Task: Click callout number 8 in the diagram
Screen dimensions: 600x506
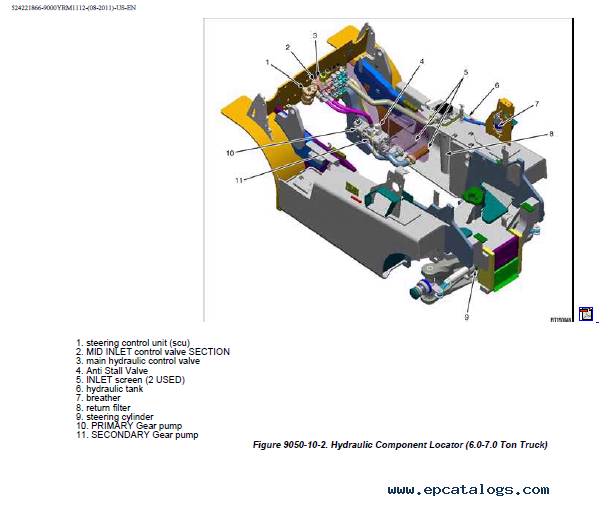Action: point(551,134)
